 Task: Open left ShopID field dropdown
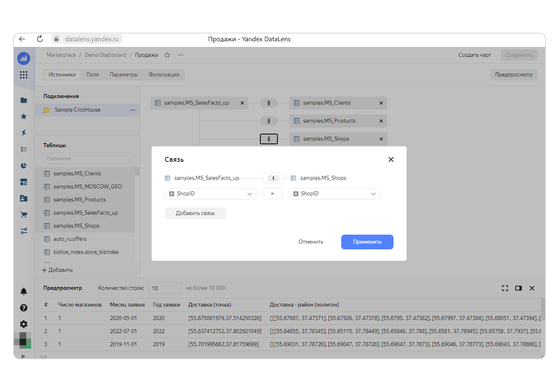210,194
